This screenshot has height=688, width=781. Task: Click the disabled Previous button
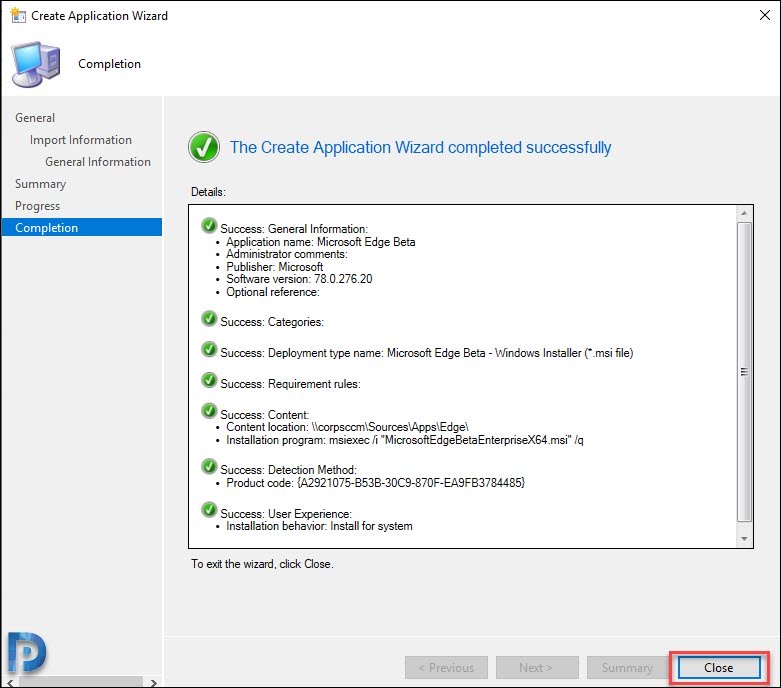click(446, 667)
